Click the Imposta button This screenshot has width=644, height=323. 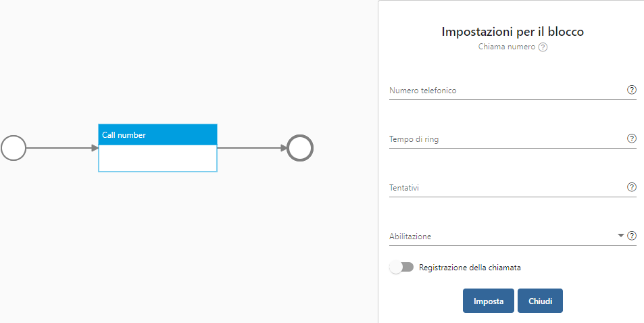pos(489,301)
